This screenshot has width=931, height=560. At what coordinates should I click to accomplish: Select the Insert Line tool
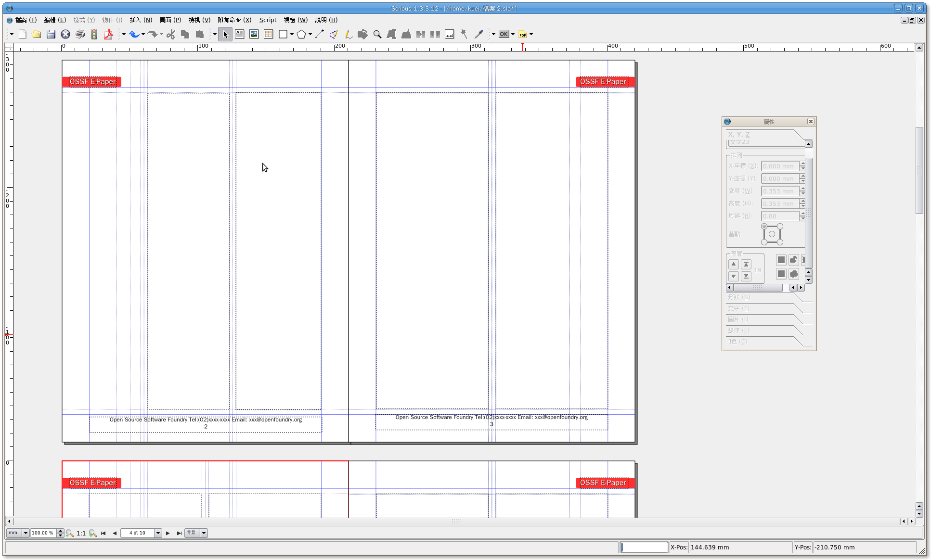tap(319, 34)
